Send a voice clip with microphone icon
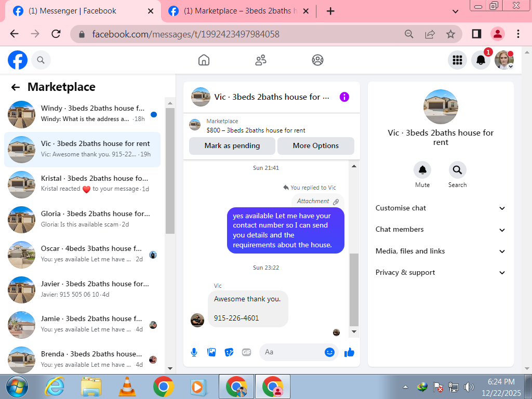532x399 pixels. coord(194,352)
